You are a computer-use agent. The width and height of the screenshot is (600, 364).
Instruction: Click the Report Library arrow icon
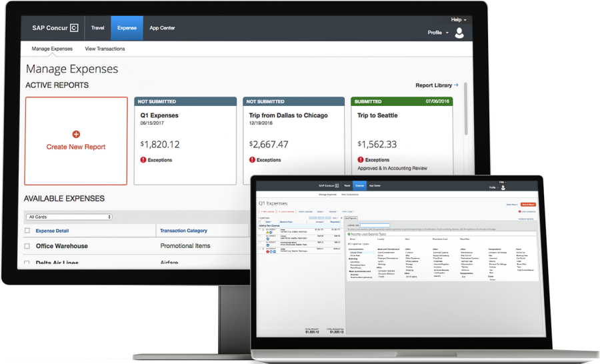pyautogui.click(x=456, y=85)
